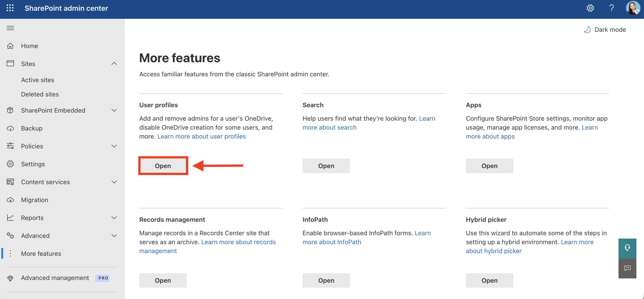Follow Learn more about apps link
644x299 pixels.
click(490, 137)
